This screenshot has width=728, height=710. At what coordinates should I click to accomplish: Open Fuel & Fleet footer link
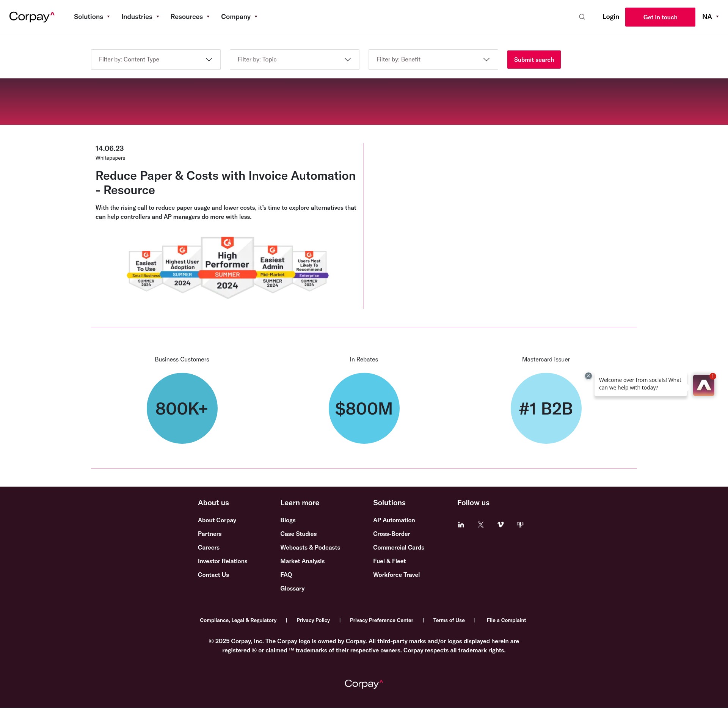coord(389,561)
